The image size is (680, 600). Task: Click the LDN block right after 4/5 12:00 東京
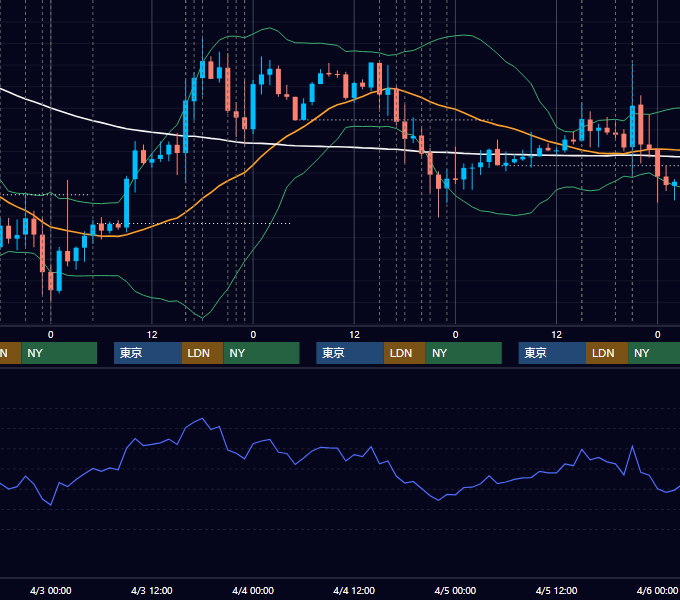coord(607,353)
